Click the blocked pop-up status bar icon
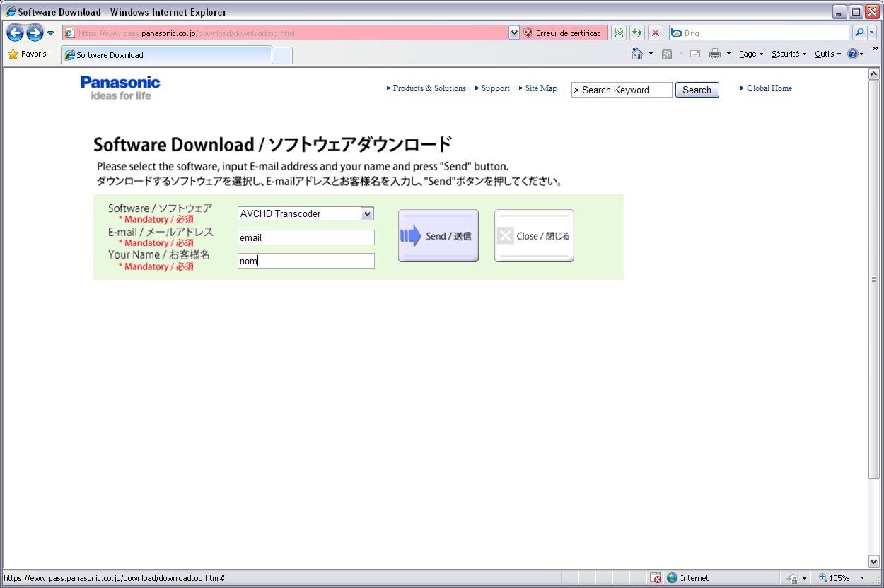Image resolution: width=884 pixels, height=588 pixels. pyautogui.click(x=656, y=578)
